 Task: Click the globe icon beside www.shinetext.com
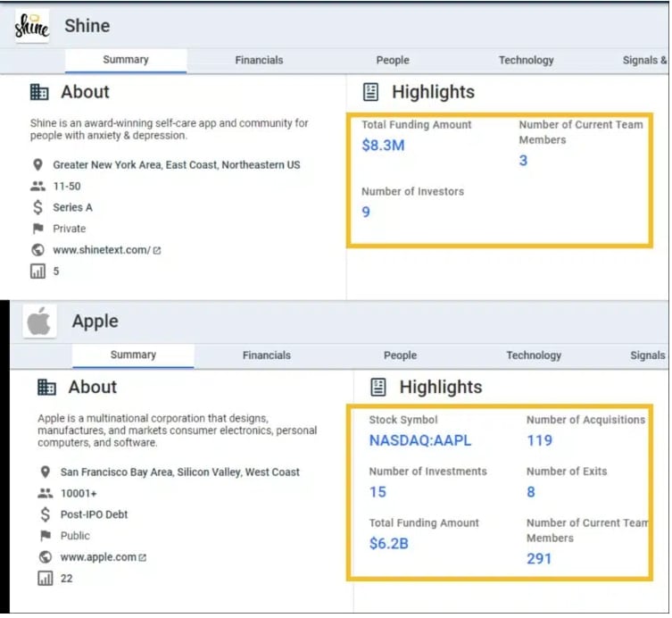[37, 250]
